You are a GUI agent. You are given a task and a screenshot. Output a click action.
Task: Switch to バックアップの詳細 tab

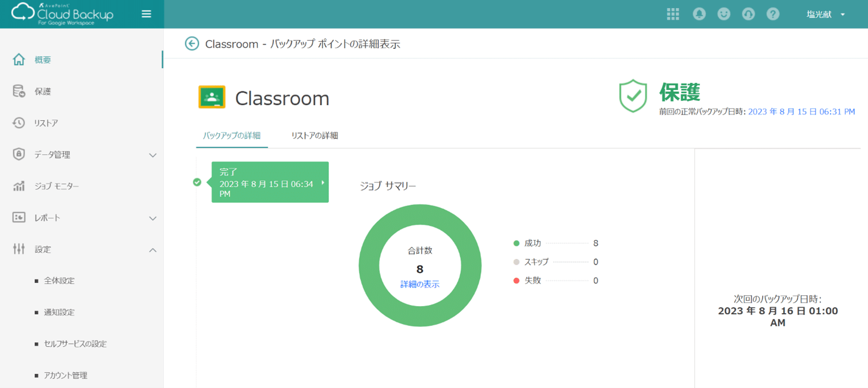point(232,136)
